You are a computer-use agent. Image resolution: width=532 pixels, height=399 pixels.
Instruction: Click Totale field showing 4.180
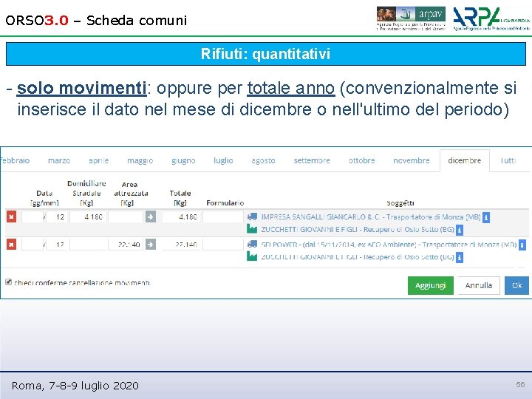[x=181, y=216]
